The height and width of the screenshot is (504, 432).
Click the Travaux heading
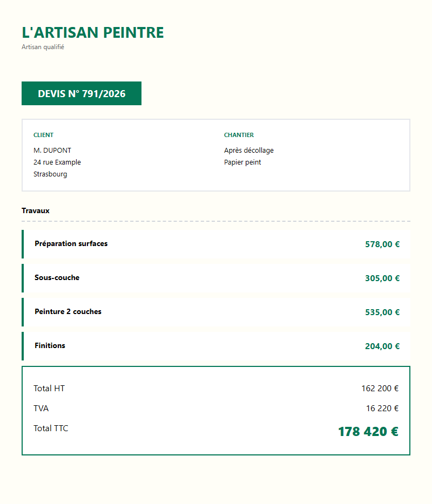[x=36, y=210]
